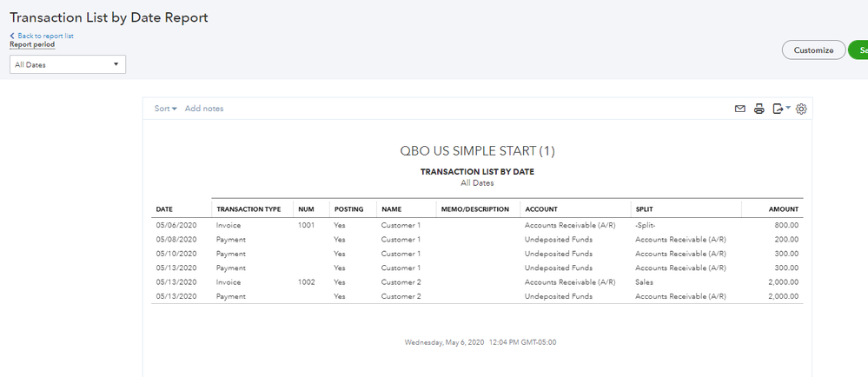The image size is (868, 377).
Task: Click the print report icon
Action: point(759,109)
